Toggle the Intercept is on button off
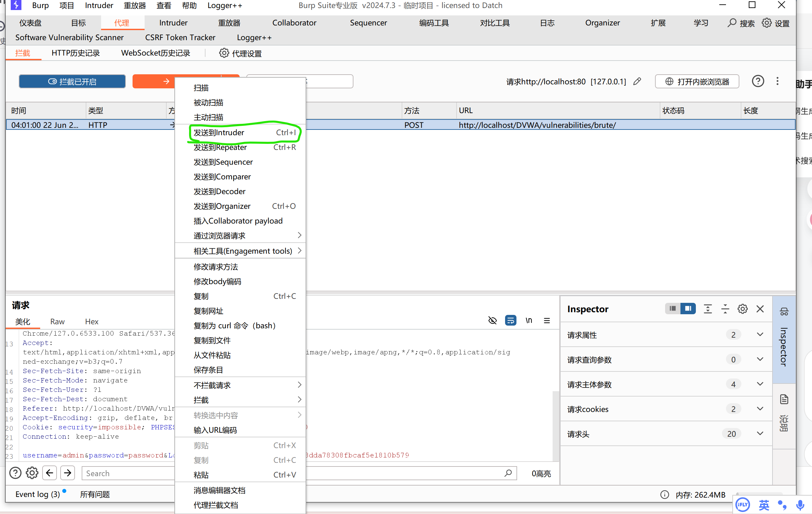This screenshot has height=514, width=812. (x=72, y=81)
